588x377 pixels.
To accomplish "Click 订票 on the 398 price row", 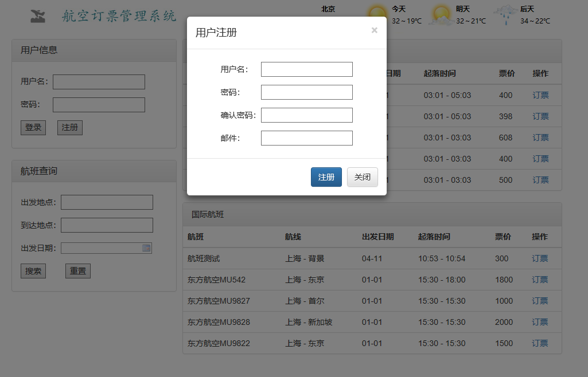I will [541, 116].
